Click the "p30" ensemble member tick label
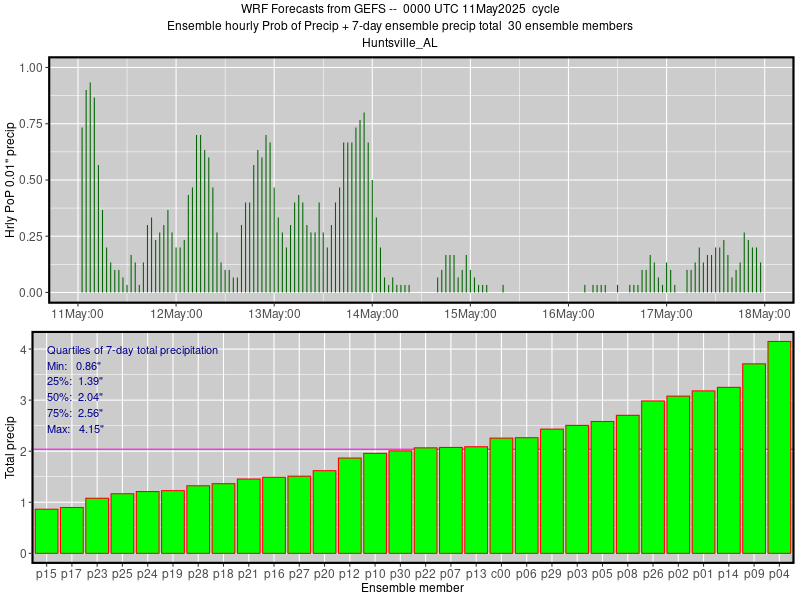 [x=400, y=574]
